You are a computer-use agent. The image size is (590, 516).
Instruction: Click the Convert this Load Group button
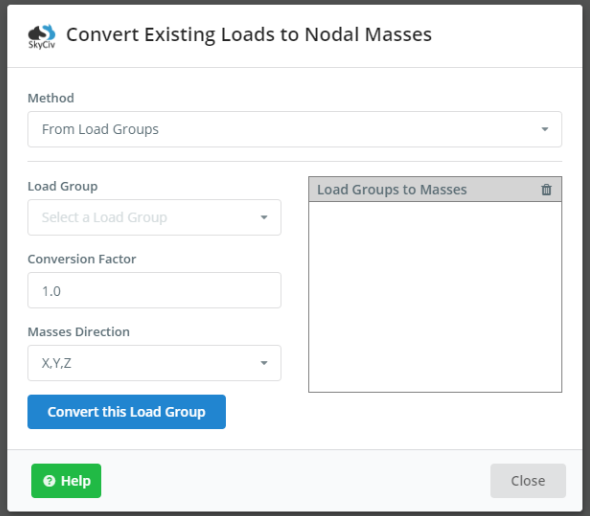tap(126, 412)
